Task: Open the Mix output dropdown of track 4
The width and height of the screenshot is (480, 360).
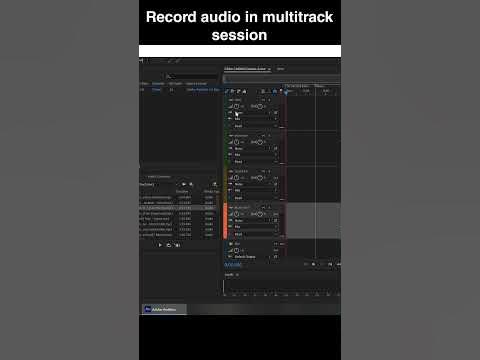Action: point(254,227)
